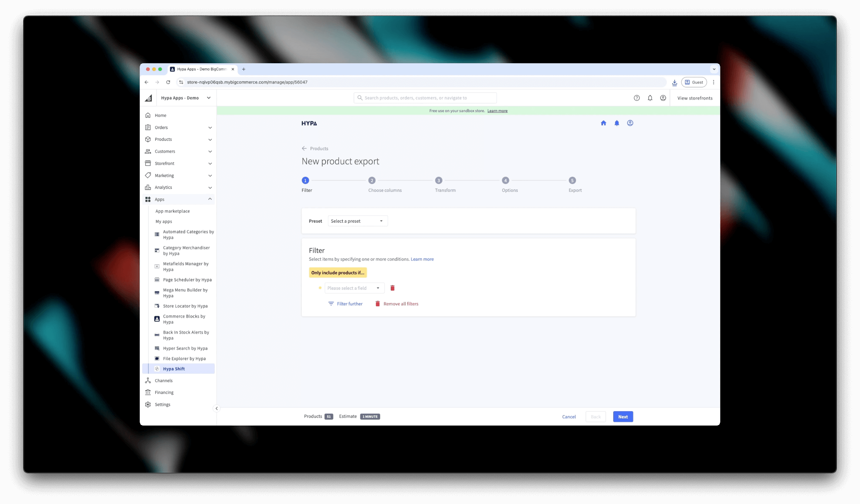Viewport: 860px width, 504px height.
Task: Select App marketplace in sidebar
Action: tap(173, 211)
